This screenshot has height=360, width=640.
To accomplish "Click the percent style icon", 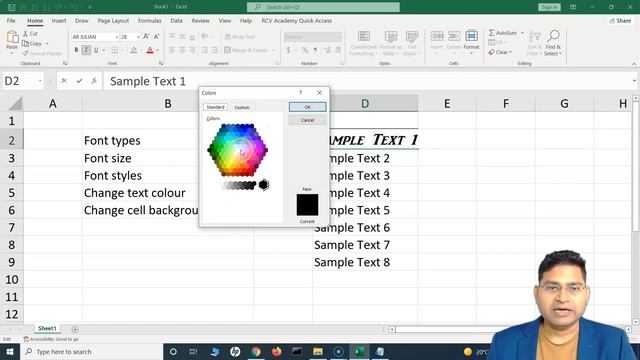I will tap(304, 50).
